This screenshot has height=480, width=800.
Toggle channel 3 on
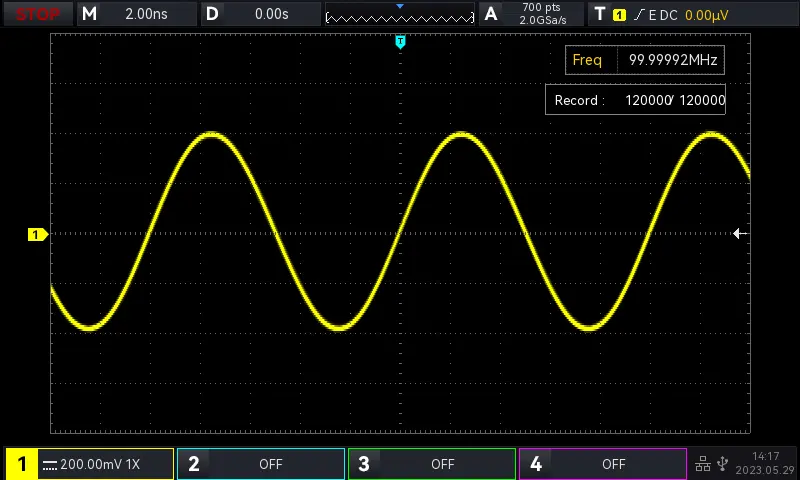tap(432, 464)
